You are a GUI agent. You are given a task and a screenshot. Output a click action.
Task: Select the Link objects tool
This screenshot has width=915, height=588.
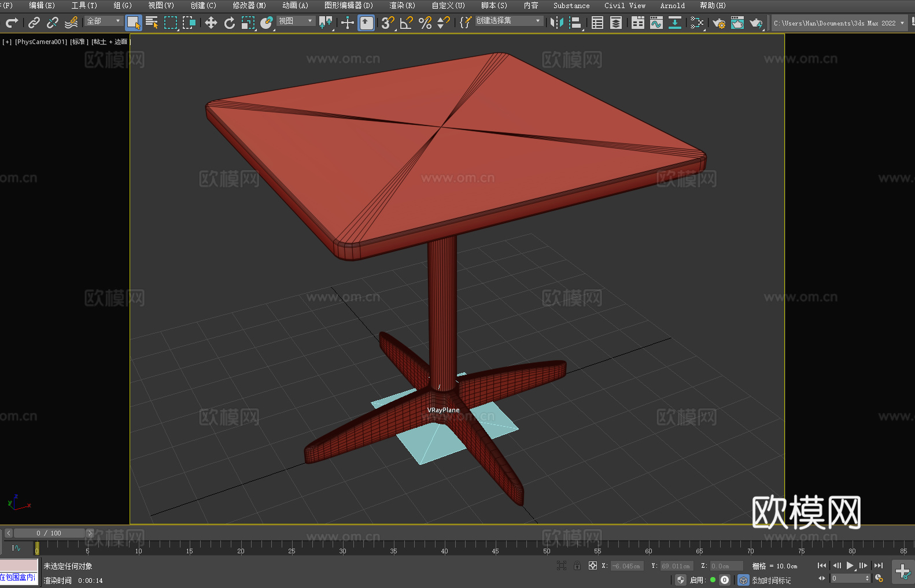(34, 23)
